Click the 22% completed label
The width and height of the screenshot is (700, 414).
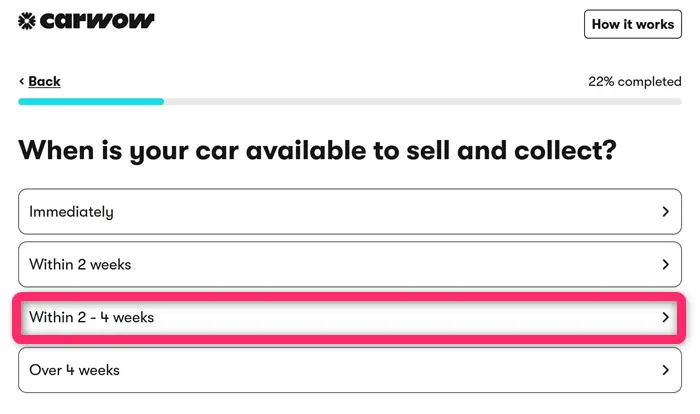coord(634,81)
